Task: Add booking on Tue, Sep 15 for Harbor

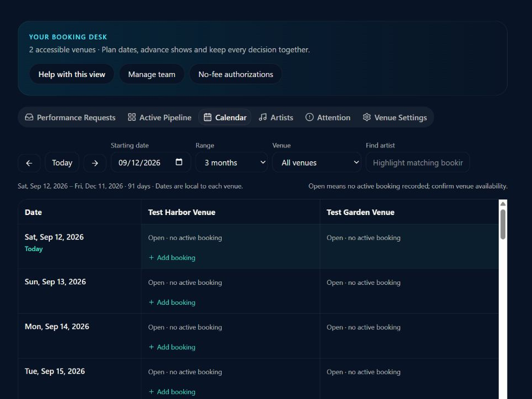Action: (172, 392)
